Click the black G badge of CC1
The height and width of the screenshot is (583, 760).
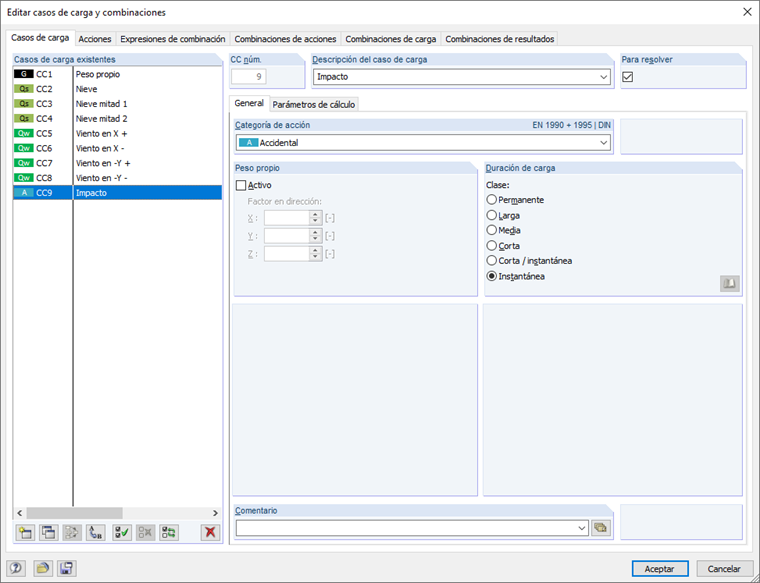tap(24, 74)
